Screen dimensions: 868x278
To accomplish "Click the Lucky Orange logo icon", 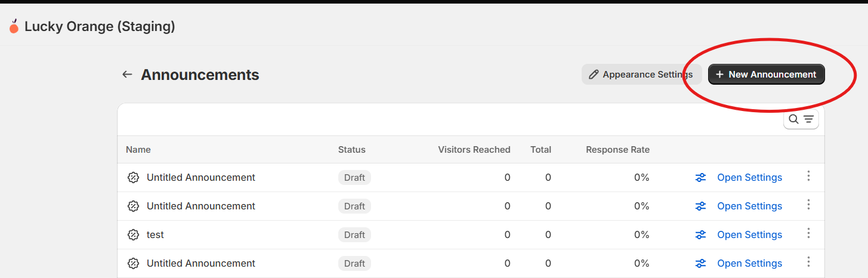I will (x=14, y=26).
